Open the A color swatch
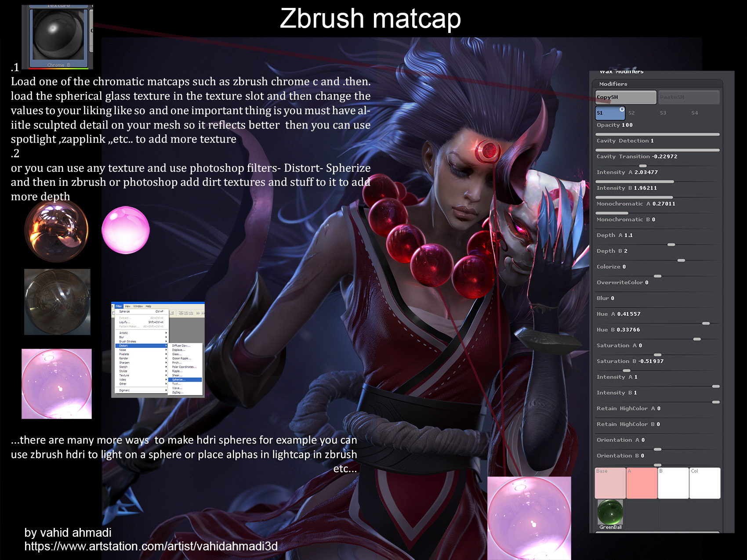747x560 pixels. click(x=642, y=483)
